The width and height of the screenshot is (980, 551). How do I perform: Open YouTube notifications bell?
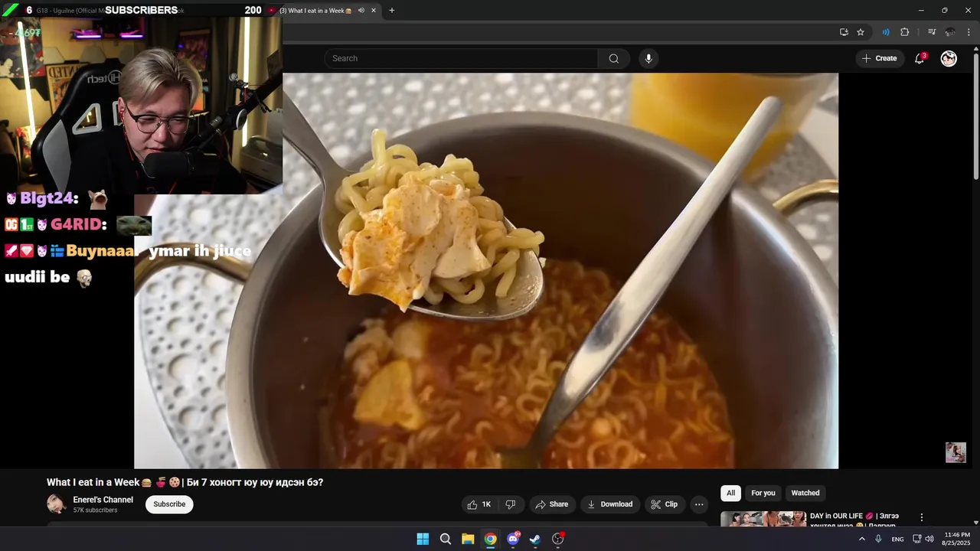pyautogui.click(x=920, y=59)
